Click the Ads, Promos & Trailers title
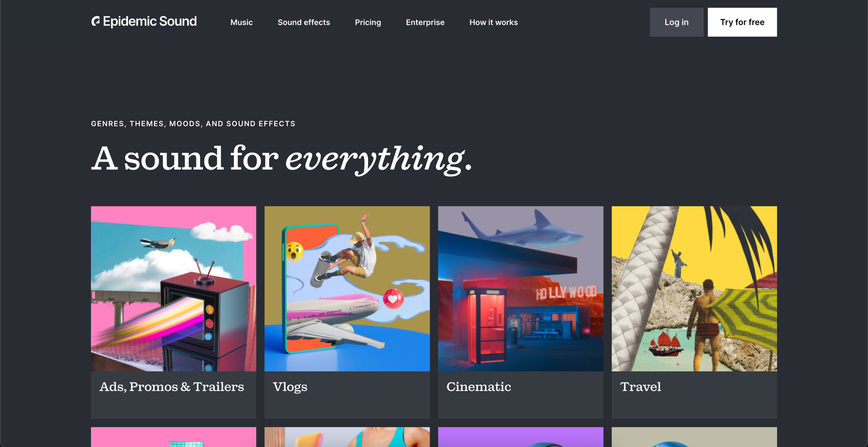 coord(171,387)
